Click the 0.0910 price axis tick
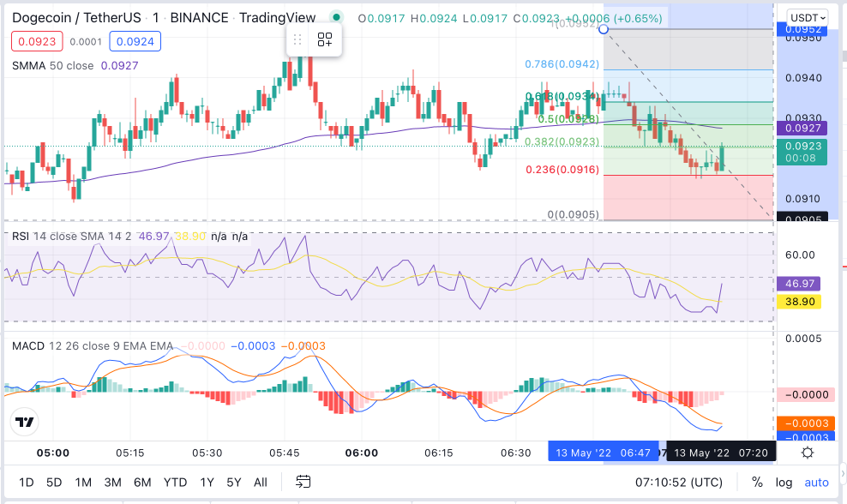This screenshot has width=847, height=504. (803, 199)
